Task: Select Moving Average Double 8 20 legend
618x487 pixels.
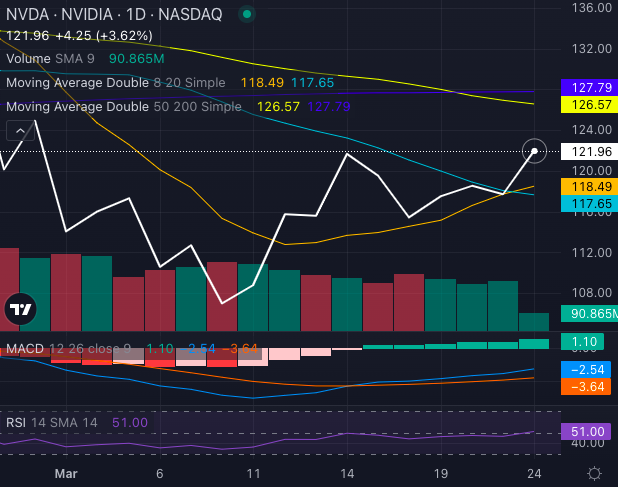Action: [116, 82]
